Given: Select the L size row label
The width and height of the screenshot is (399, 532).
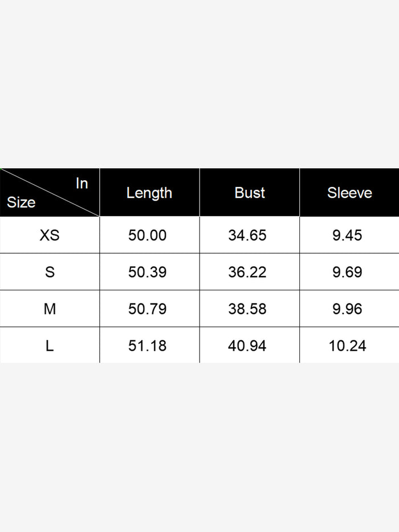Looking at the screenshot, I should [50, 346].
